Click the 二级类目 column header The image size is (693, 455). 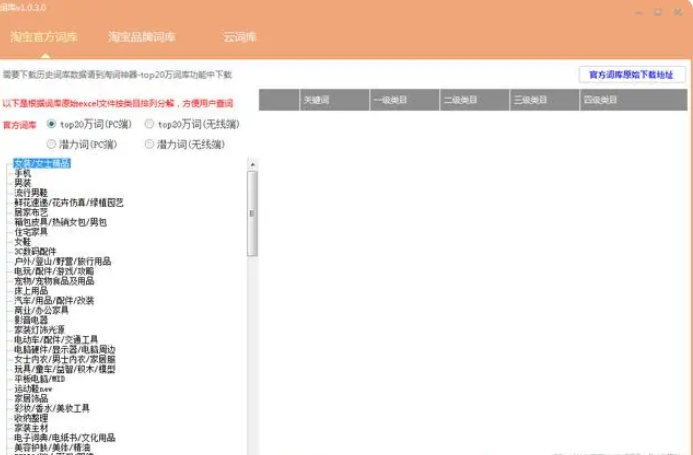pos(475,100)
